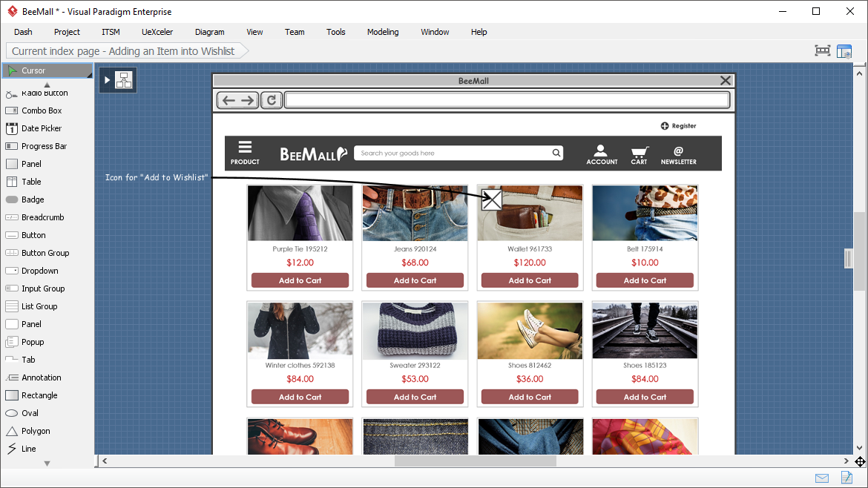Image resolution: width=868 pixels, height=488 pixels.
Task: Open the Team menu
Action: pos(295,32)
